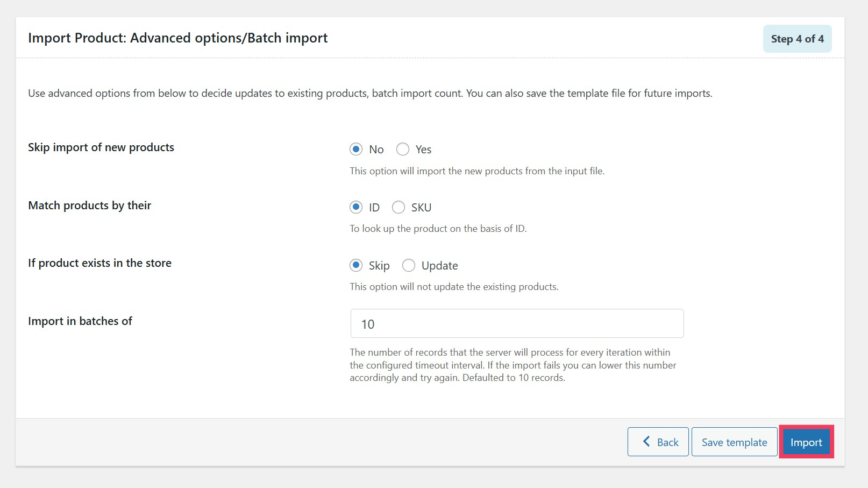The height and width of the screenshot is (488, 868).
Task: Go back to the previous step
Action: point(658,442)
